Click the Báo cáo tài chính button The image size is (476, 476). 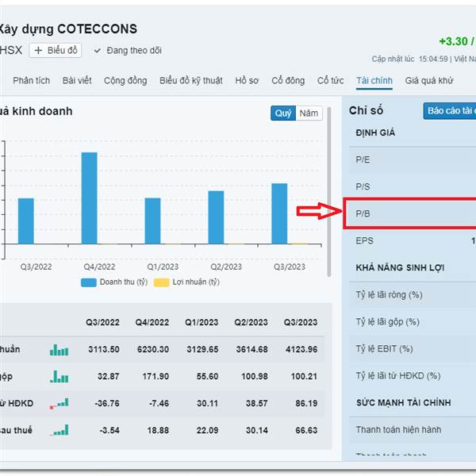point(450,111)
